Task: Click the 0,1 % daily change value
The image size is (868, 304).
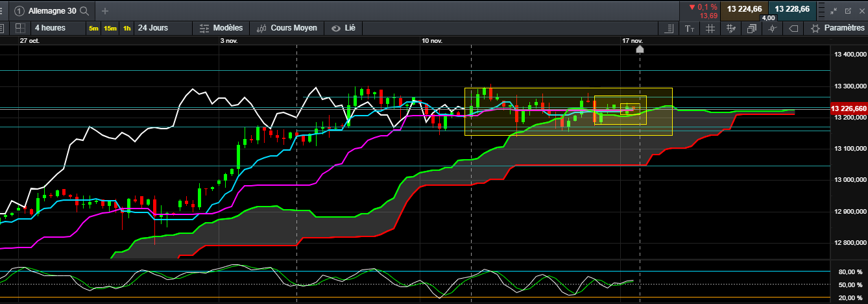Action: point(707,6)
